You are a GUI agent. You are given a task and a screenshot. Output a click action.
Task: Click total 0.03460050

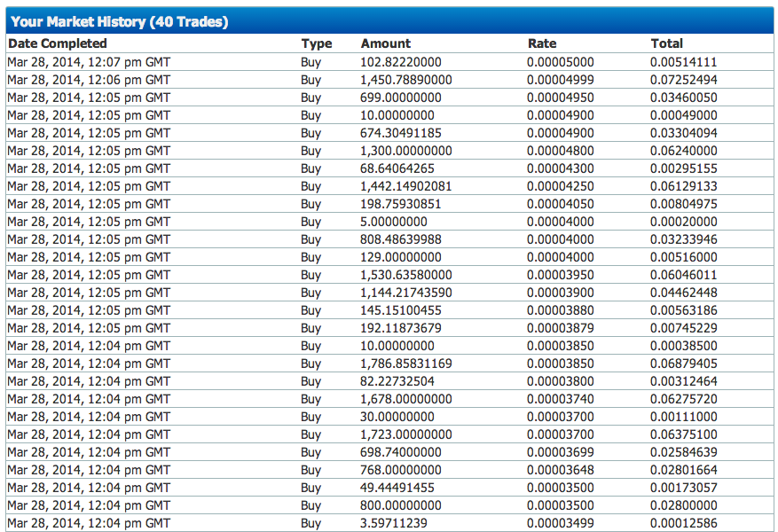684,98
